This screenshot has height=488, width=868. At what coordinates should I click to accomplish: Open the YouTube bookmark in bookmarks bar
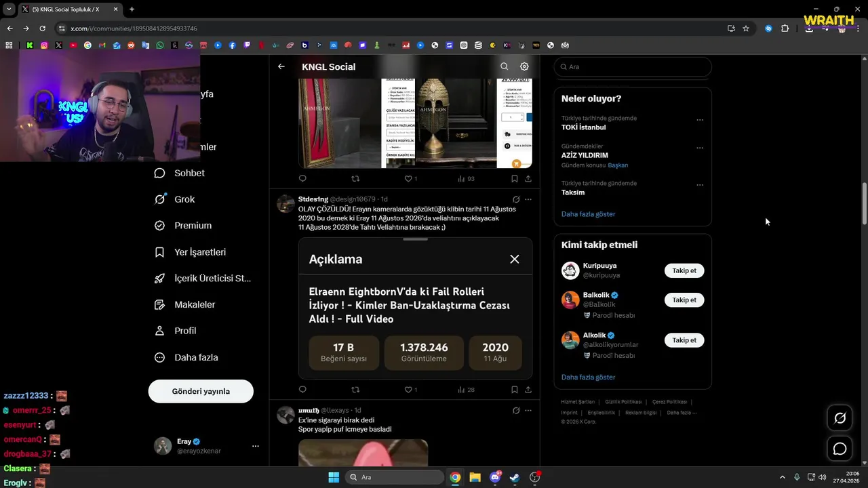point(73,45)
